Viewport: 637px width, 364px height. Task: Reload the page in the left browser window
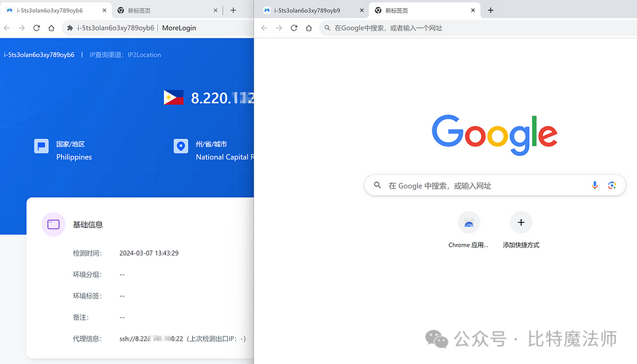(36, 28)
